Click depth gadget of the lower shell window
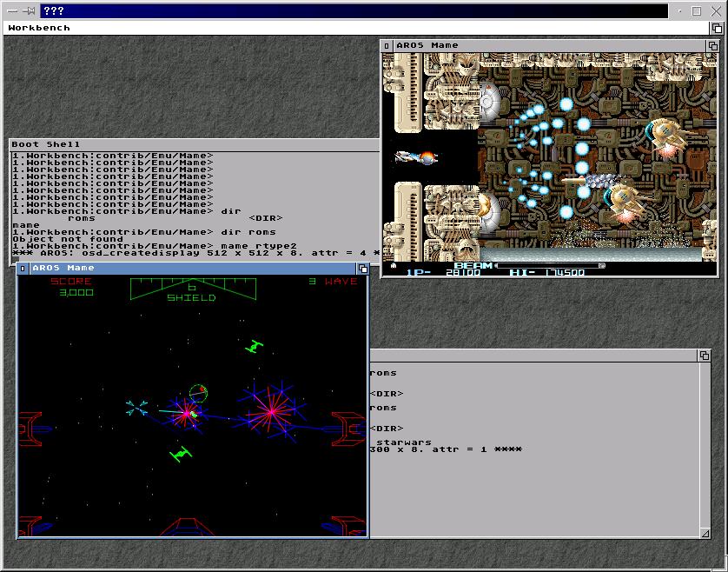 click(x=705, y=356)
